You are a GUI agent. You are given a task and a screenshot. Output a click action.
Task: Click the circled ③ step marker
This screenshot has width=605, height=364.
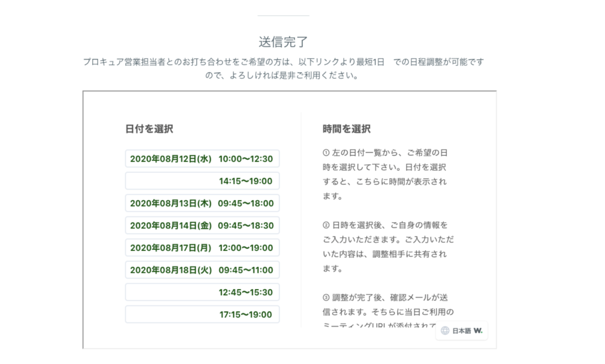326,298
